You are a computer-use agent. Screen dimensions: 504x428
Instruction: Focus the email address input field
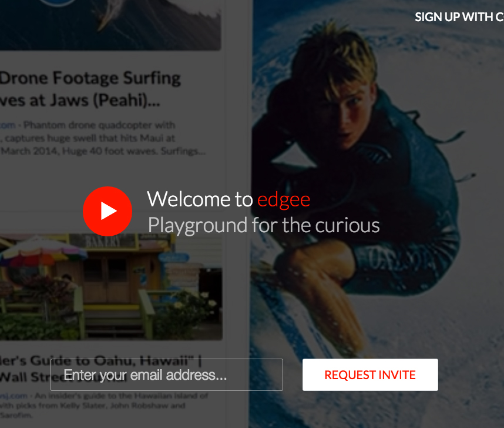[166, 374]
